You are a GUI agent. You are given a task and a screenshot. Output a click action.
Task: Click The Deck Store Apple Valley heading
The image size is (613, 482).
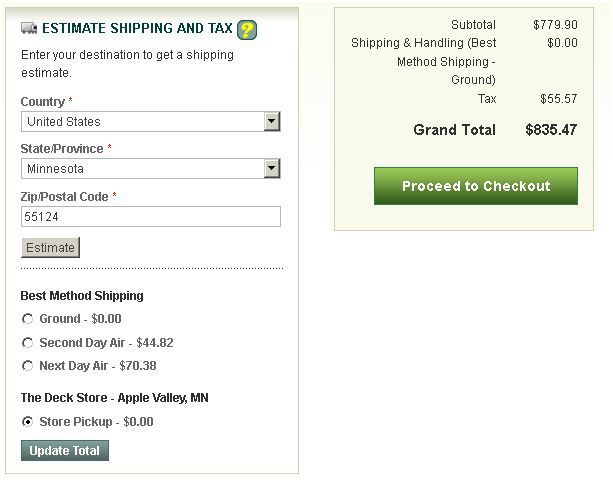point(115,398)
